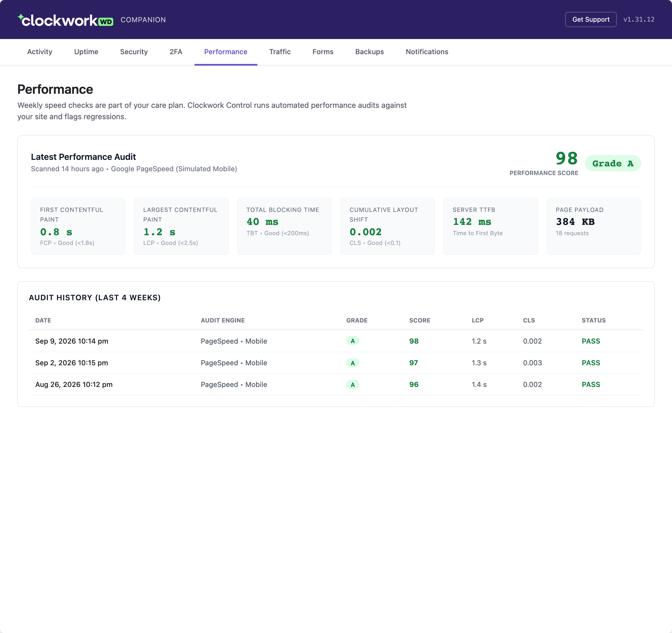
Task: Select the Aug 26, 2026 10:12 pm row date
Action: 74,384
